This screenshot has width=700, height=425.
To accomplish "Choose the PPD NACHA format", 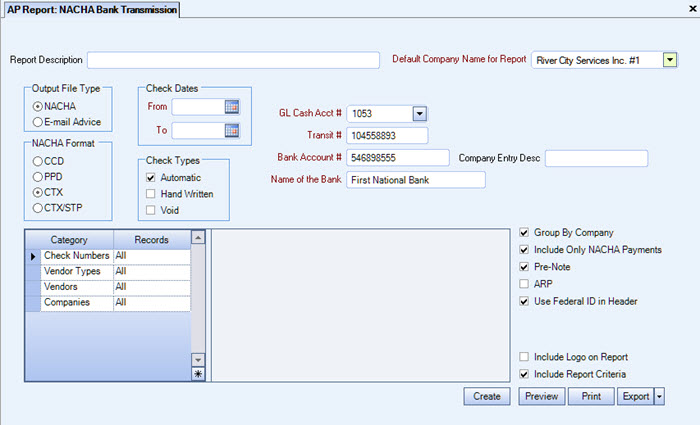I will (38, 175).
